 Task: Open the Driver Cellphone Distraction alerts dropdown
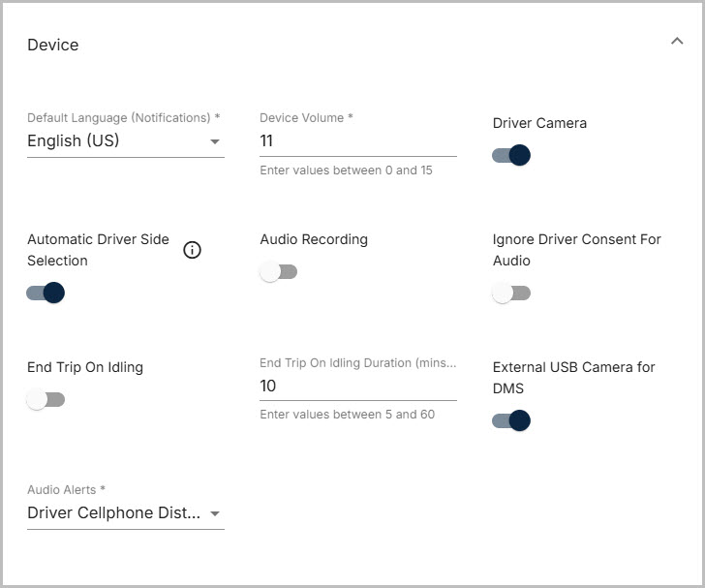coord(114,513)
